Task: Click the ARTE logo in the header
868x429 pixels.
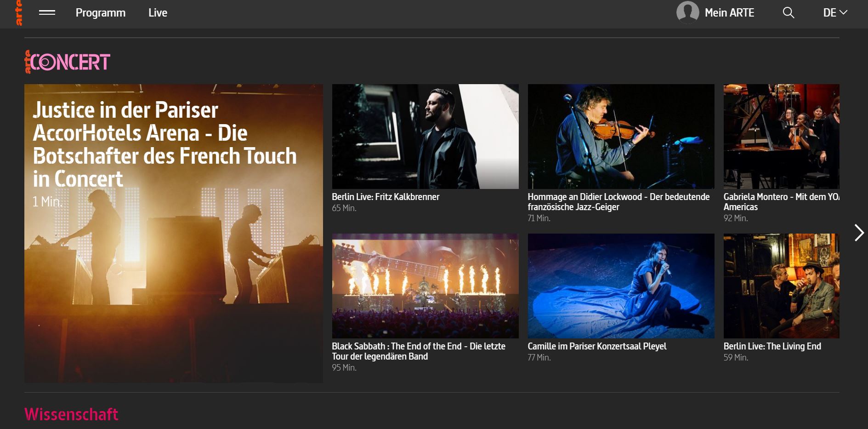Action: coord(18,13)
